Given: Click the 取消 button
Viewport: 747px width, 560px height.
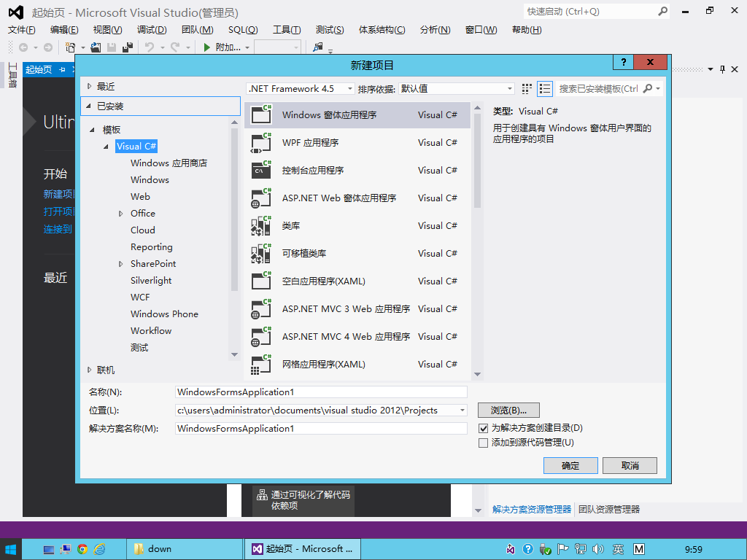Looking at the screenshot, I should (x=630, y=466).
